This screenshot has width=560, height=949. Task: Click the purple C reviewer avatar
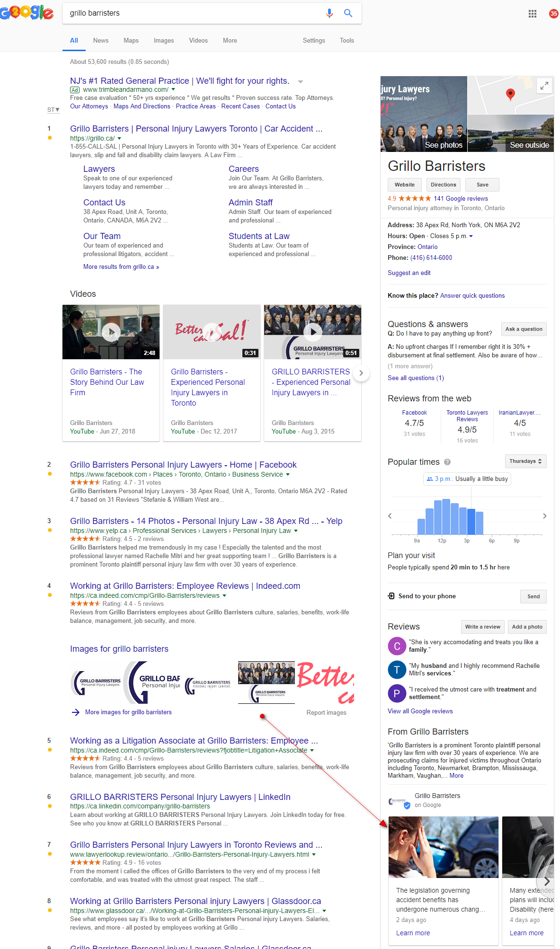pyautogui.click(x=397, y=646)
